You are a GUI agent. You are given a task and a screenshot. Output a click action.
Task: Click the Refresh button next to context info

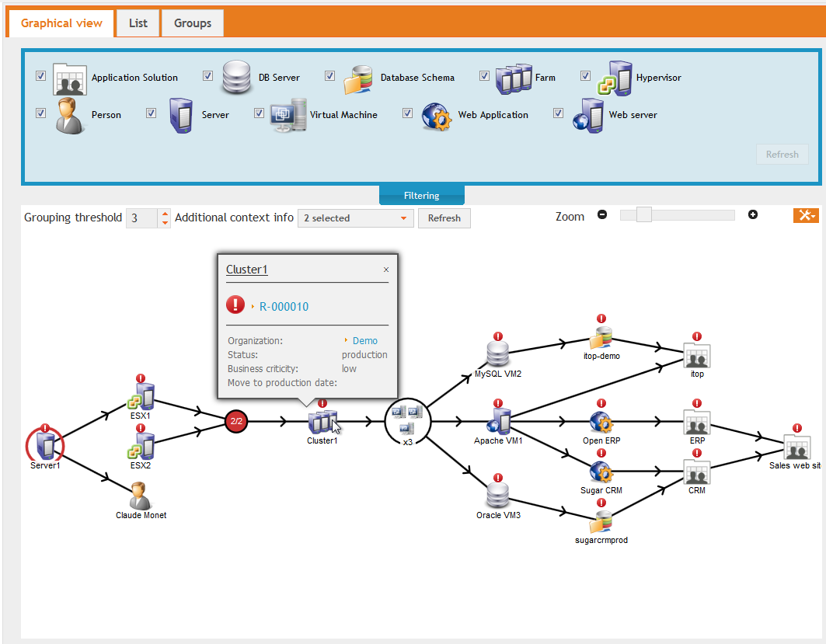click(x=444, y=218)
